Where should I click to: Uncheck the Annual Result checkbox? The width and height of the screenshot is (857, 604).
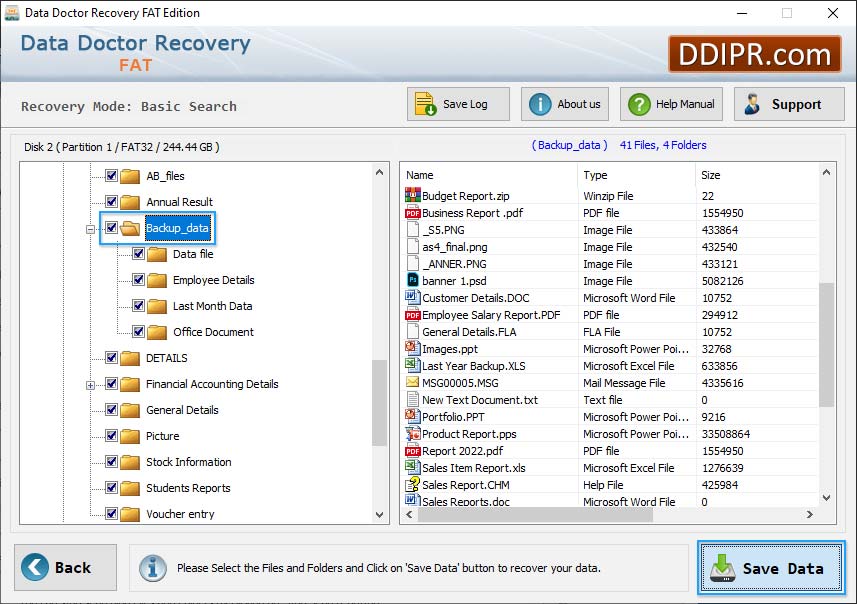[x=111, y=201]
